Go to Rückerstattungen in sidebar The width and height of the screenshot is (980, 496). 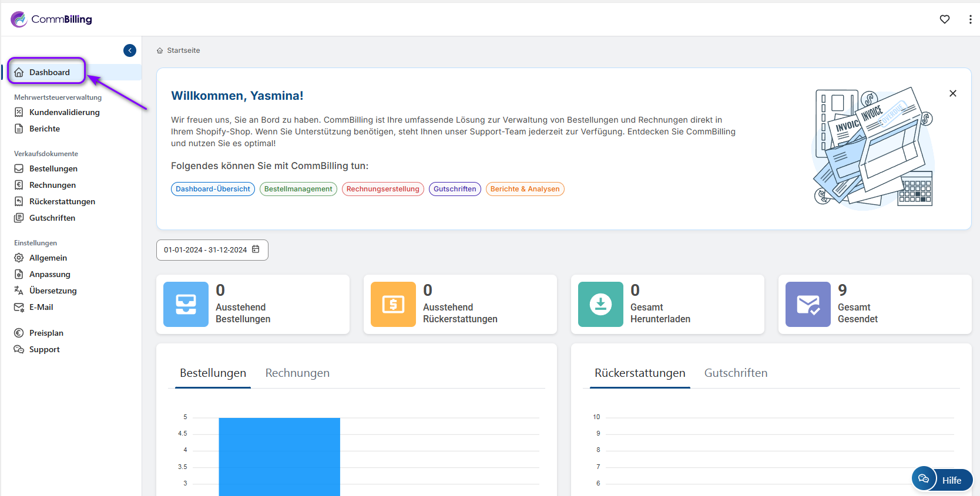(62, 201)
